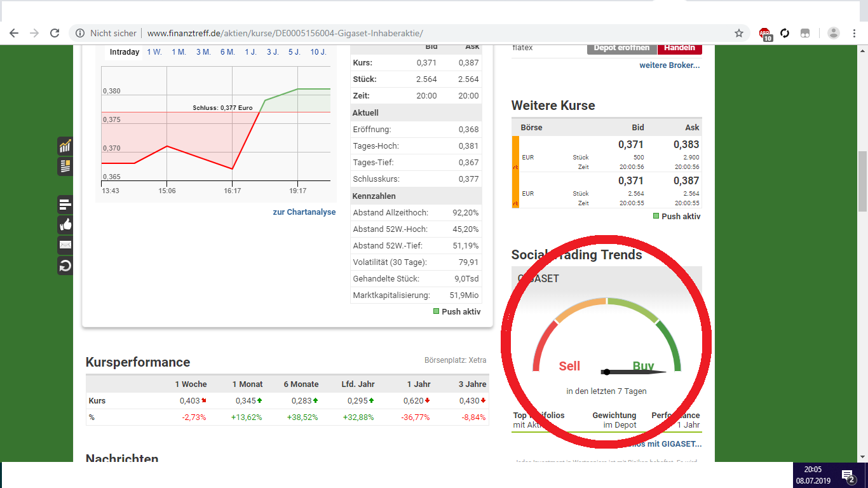Switch chart to 1 M. range

pyautogui.click(x=179, y=52)
